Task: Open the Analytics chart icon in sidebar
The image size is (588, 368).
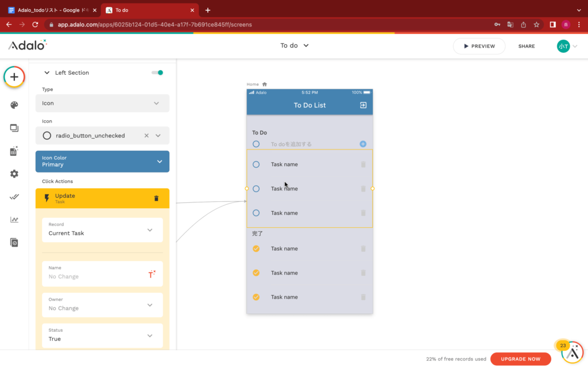Action: 14,220
